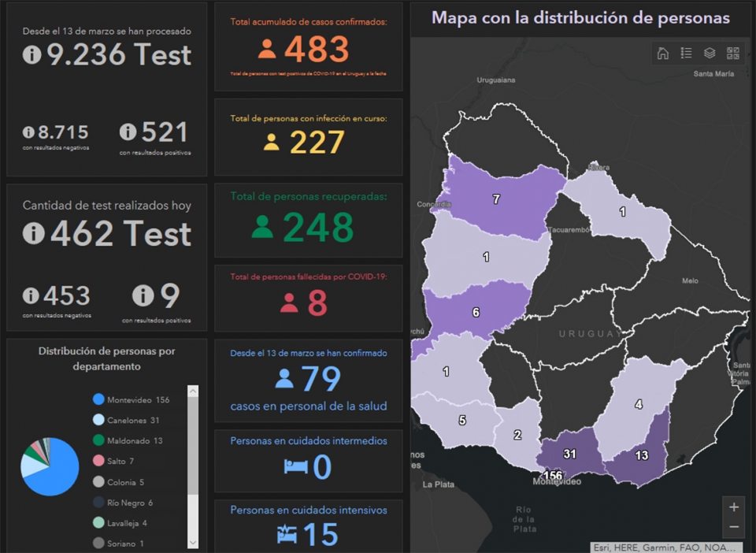Zoom in with the map plus button
The image size is (756, 553).
point(734,507)
